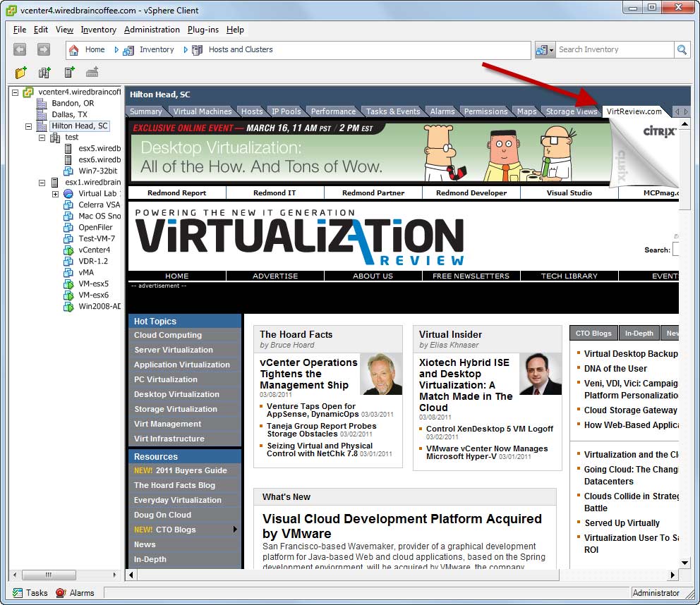Screen dimensions: 700x605
Task: Select the test cluster icon in tree
Action: point(55,137)
